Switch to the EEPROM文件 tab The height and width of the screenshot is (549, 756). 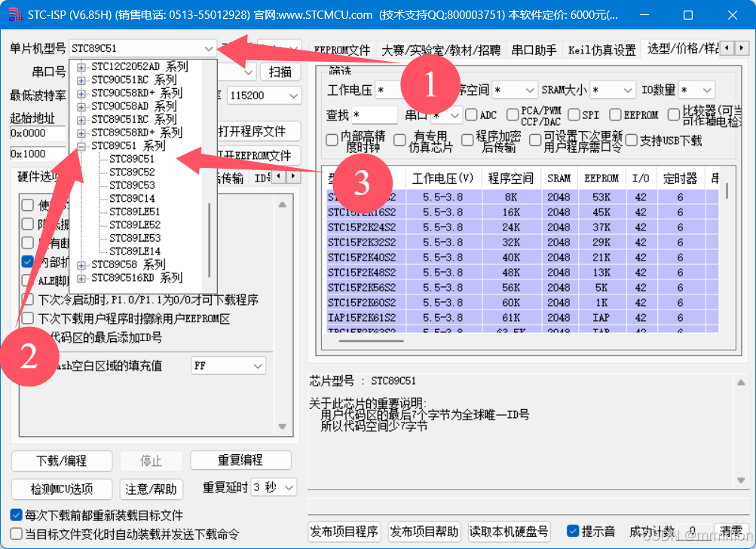tap(342, 50)
